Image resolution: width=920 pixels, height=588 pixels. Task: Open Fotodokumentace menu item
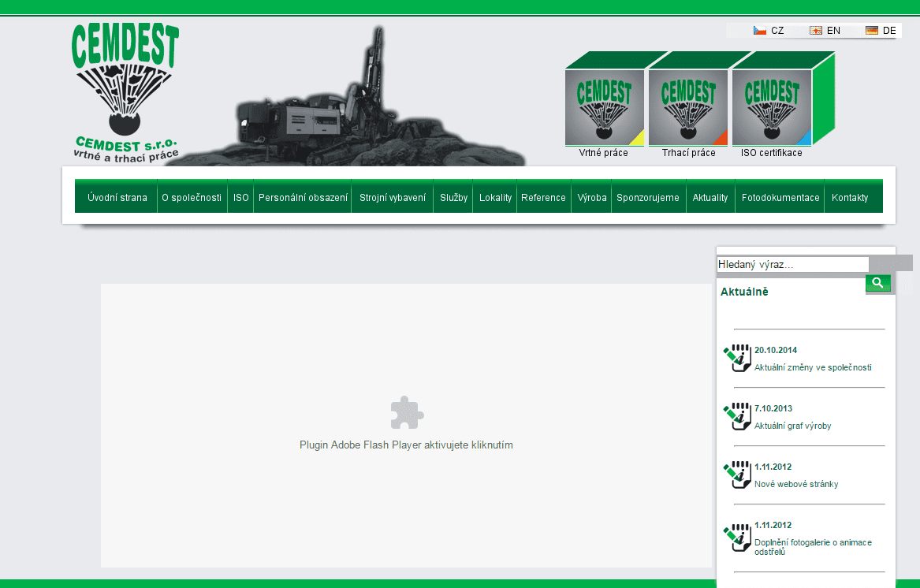click(780, 198)
